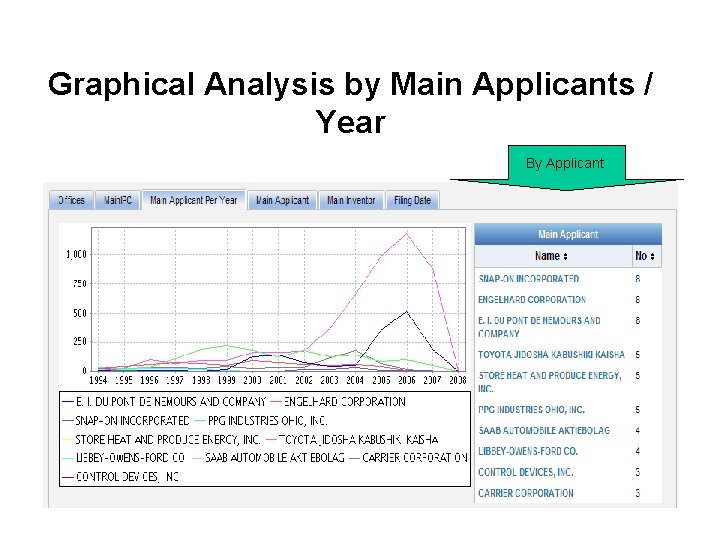
Task: Click SAAB AUTOMOBILE legend entry
Action: [x=269, y=458]
